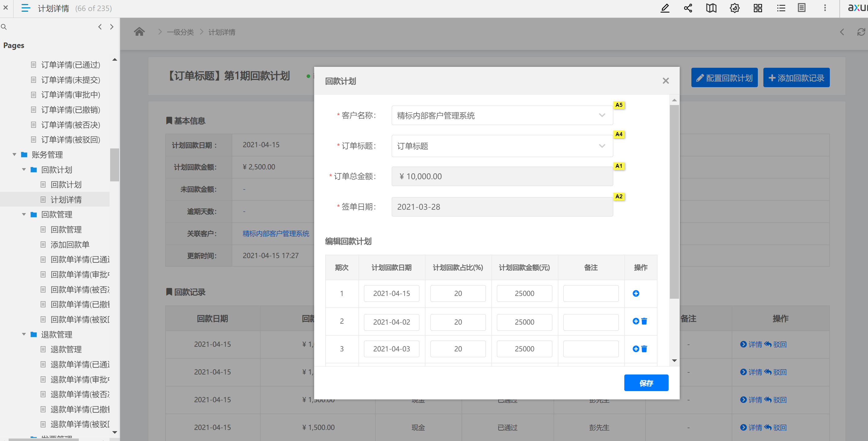868x441 pixels.
Task: Click the period 1 date field 2021-04-15
Action: tap(392, 293)
